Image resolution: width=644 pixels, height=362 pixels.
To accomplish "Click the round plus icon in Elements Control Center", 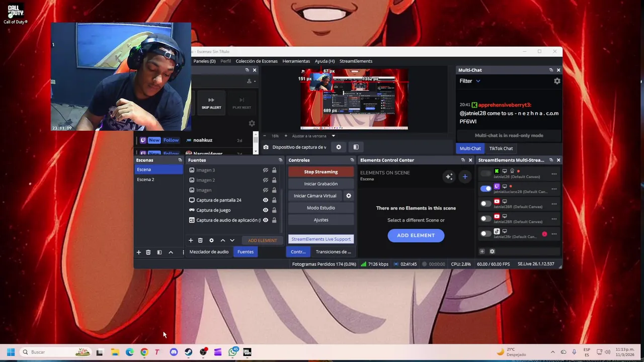I will coord(465,176).
